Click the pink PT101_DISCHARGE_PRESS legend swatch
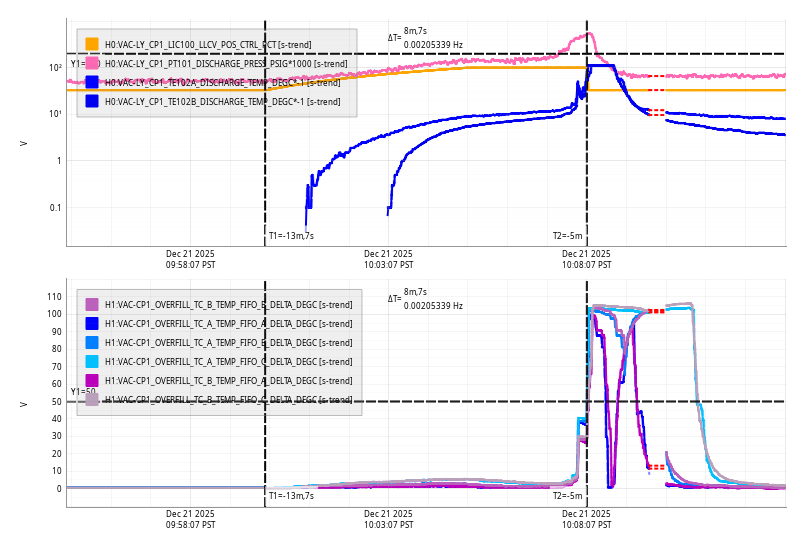 92,63
